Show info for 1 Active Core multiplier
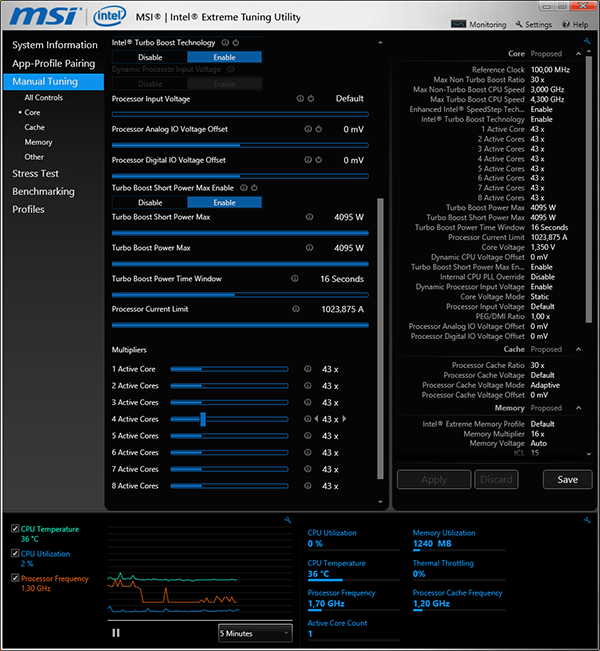Image resolution: width=600 pixels, height=651 pixels. coord(308,369)
